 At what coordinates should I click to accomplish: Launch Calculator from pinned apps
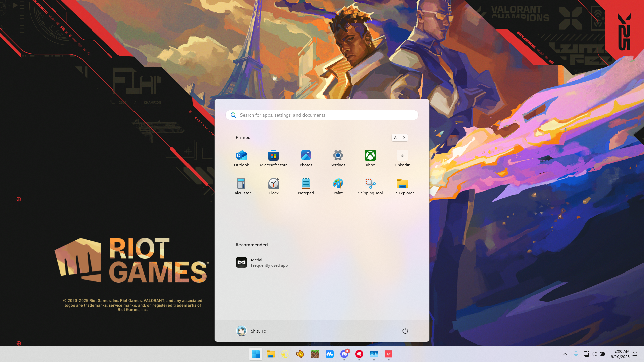coord(241,186)
